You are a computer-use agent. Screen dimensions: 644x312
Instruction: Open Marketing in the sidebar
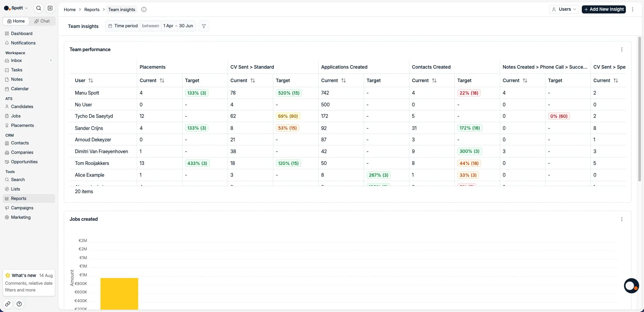tap(29, 217)
